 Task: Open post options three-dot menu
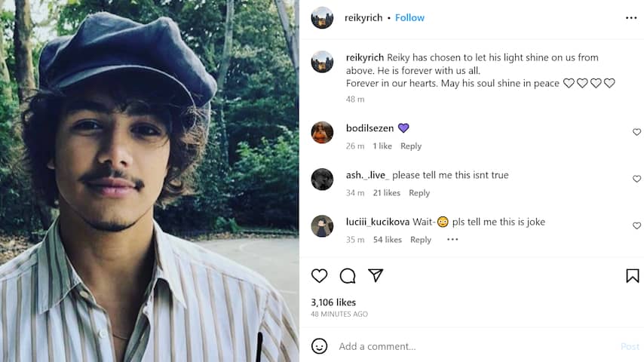(x=631, y=18)
